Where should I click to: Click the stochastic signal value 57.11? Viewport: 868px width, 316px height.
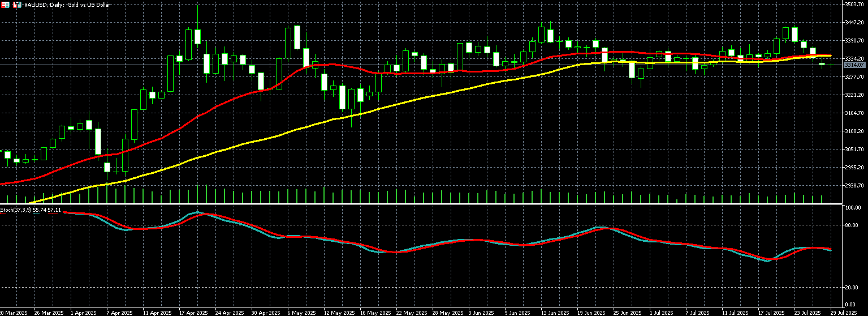(x=55, y=210)
